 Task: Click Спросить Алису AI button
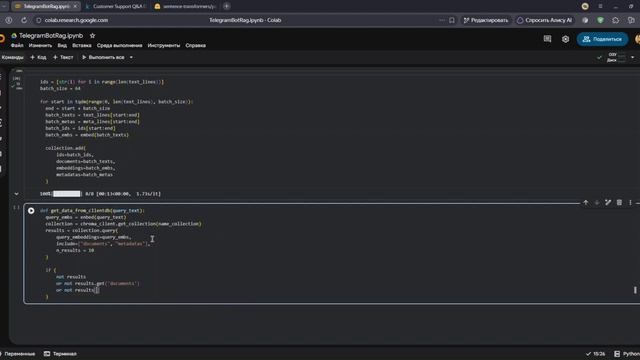[544, 20]
